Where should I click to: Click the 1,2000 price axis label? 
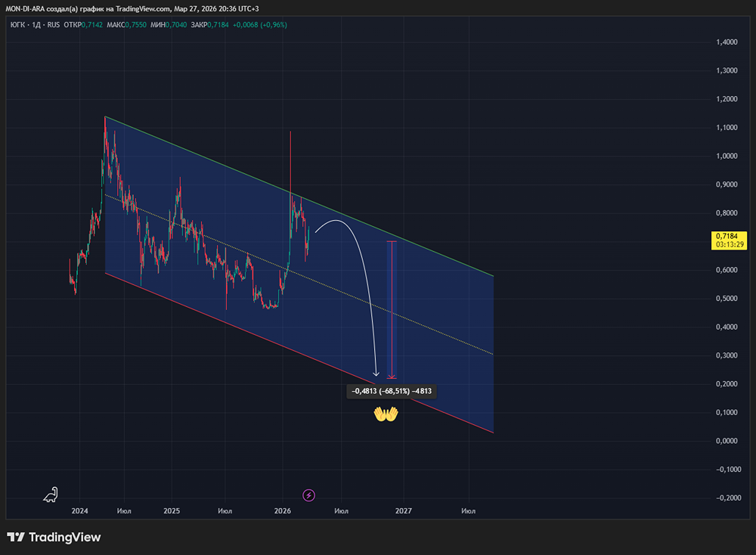(x=727, y=99)
